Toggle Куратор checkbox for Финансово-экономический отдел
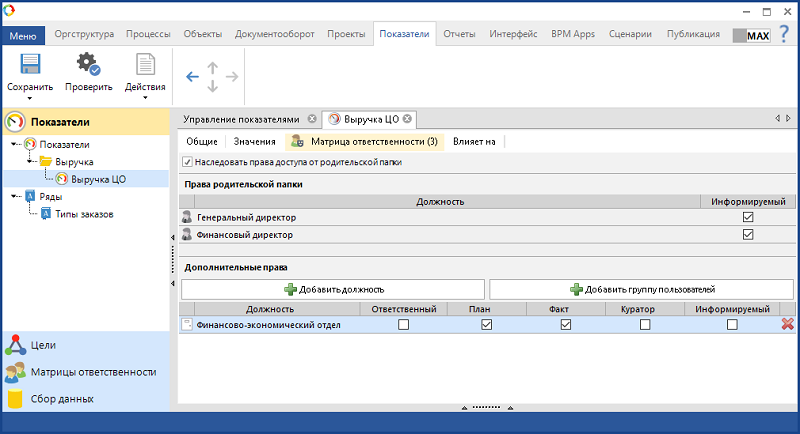The width and height of the screenshot is (800, 434). (x=645, y=324)
